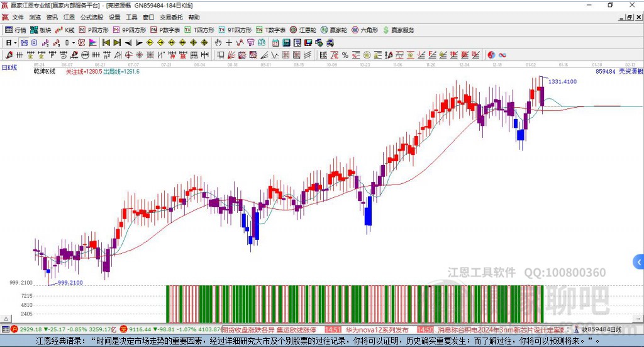Open the calendar icon showing 21

click(x=275, y=43)
